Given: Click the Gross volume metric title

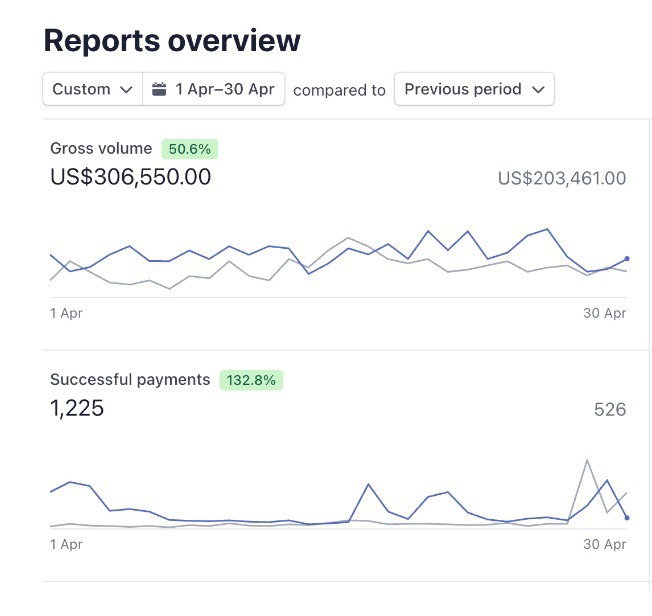Looking at the screenshot, I should 101,149.
